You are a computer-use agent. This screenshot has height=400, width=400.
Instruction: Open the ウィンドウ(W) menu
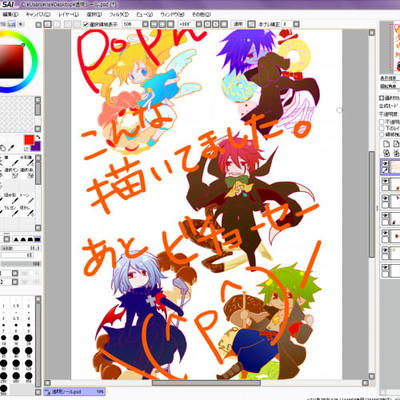pyautogui.click(x=172, y=15)
